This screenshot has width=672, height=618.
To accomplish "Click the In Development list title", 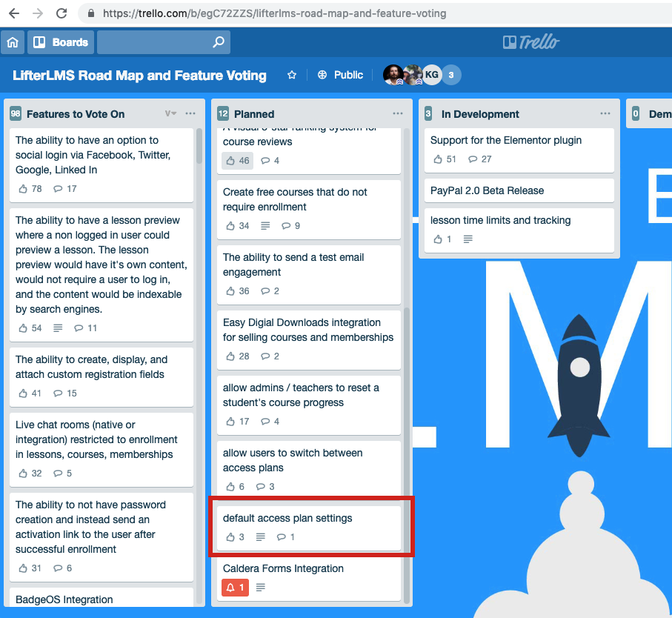I will pos(480,114).
